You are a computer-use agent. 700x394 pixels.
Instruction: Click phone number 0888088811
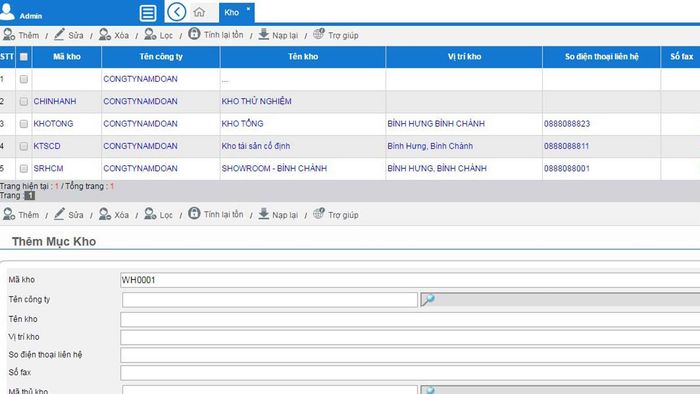coord(567,146)
